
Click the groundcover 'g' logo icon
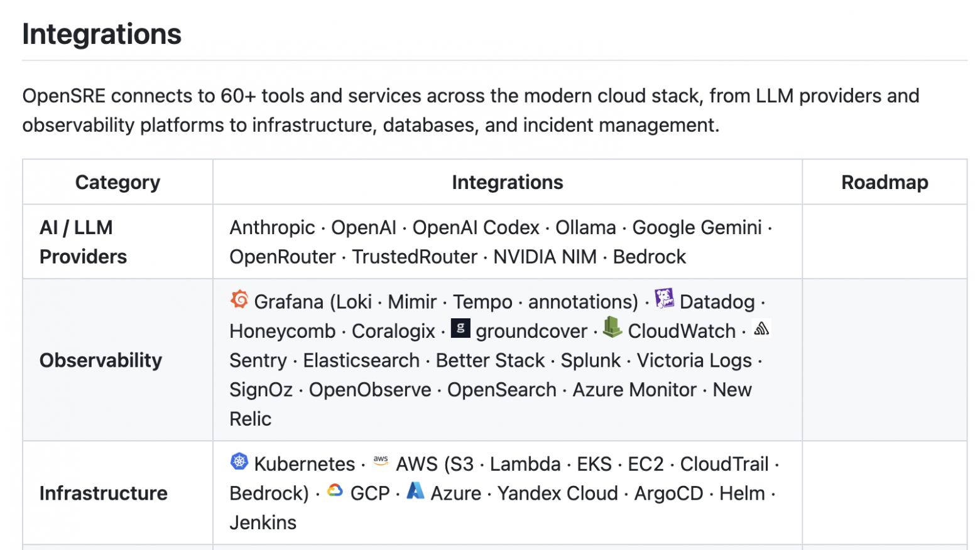[460, 328]
